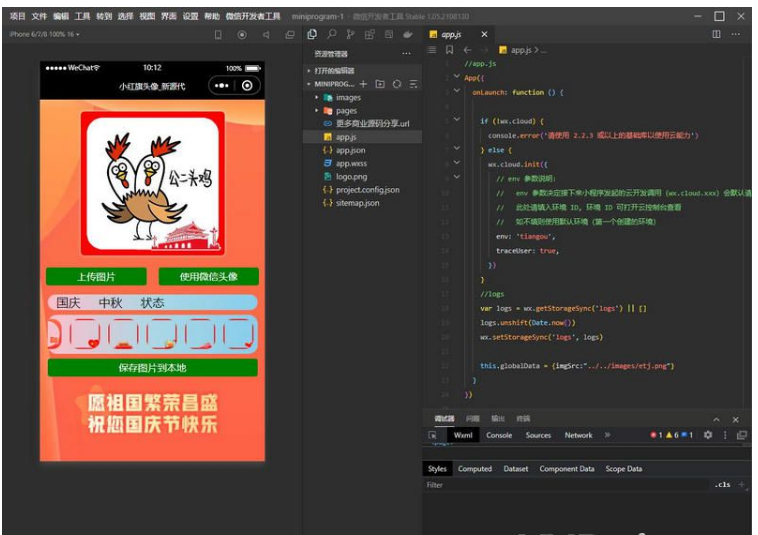Switch to the Computed tab
This screenshot has width=758, height=535.
[475, 469]
